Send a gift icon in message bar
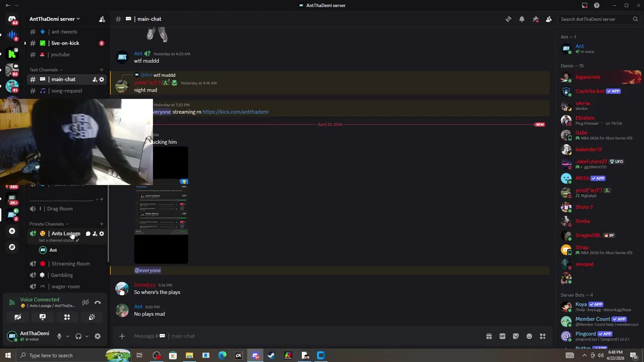644x362 pixels. 489,336
